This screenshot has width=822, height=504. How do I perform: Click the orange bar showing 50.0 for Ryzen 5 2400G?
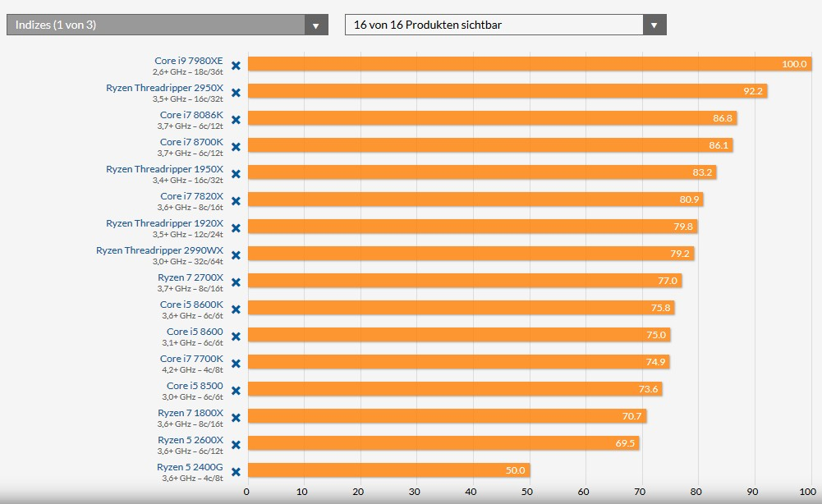coord(386,471)
